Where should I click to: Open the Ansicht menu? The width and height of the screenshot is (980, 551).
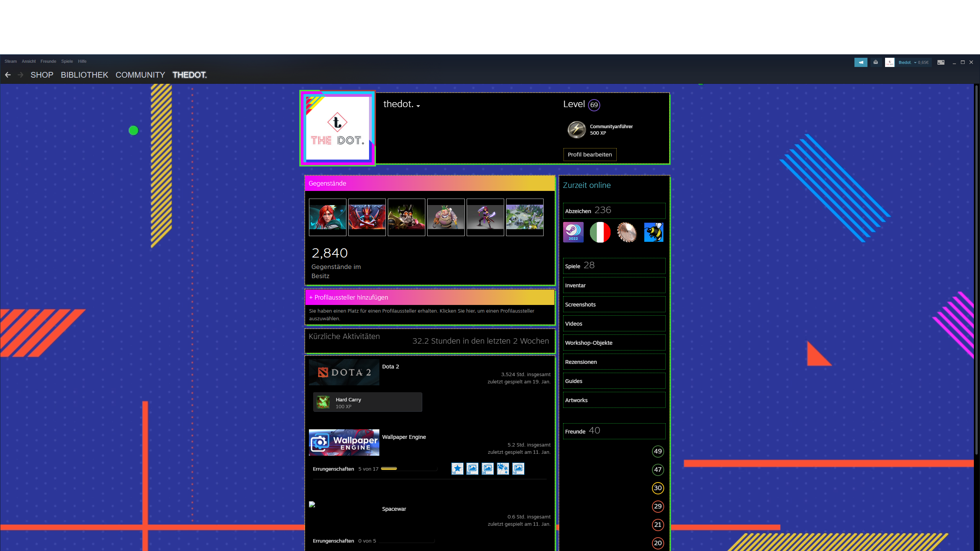coord(29,61)
